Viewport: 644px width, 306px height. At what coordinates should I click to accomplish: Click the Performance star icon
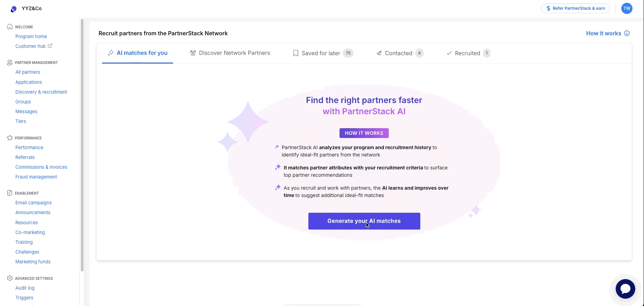pyautogui.click(x=10, y=138)
